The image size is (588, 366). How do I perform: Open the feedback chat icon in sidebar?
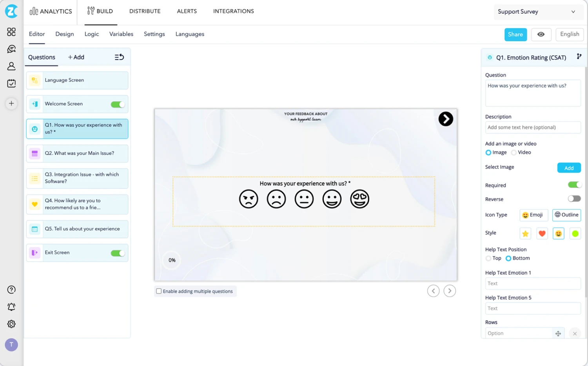tap(11, 49)
